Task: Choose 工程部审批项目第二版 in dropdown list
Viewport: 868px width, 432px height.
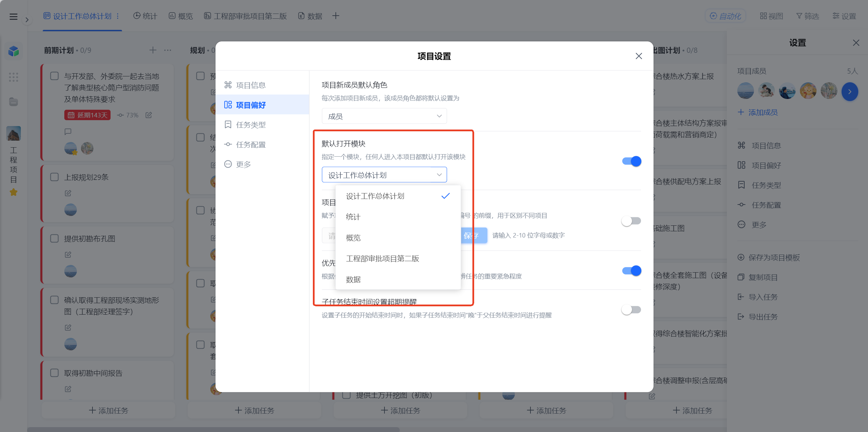Action: [398, 258]
